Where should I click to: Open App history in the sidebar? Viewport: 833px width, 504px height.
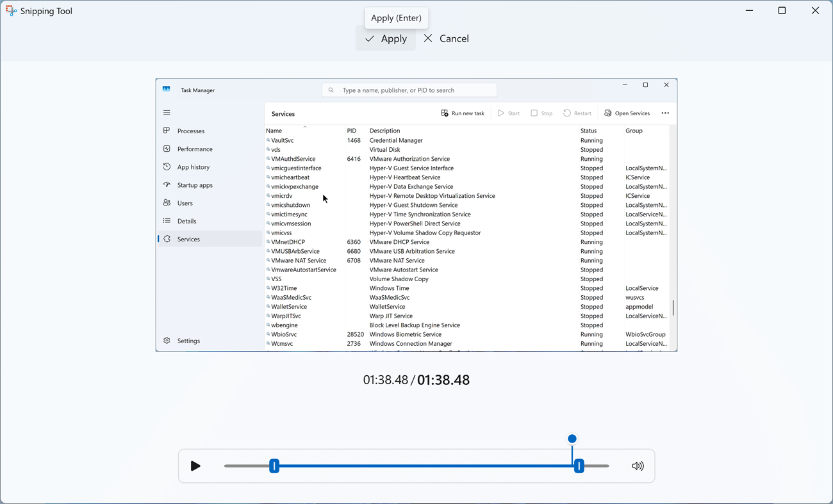193,167
